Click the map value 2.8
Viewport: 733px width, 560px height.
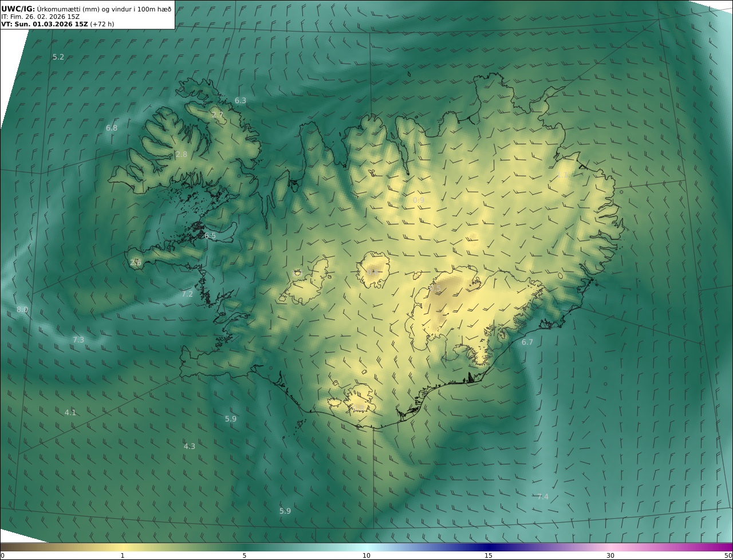(182, 155)
